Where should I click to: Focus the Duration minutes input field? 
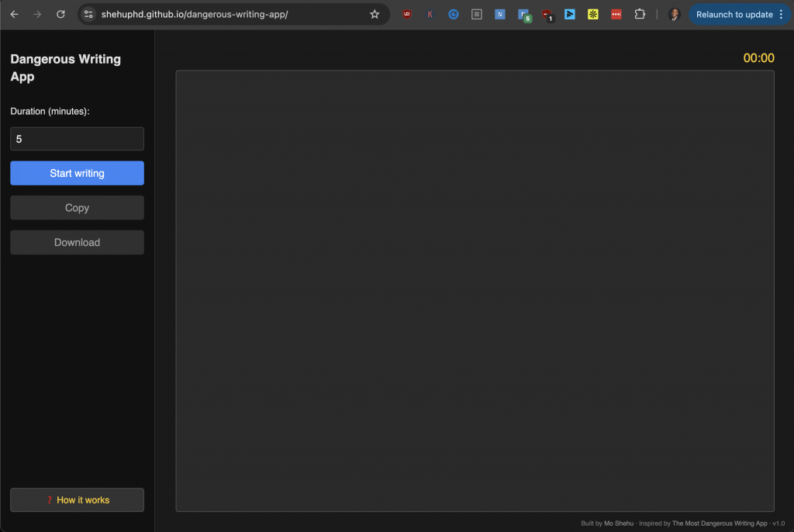[77, 139]
